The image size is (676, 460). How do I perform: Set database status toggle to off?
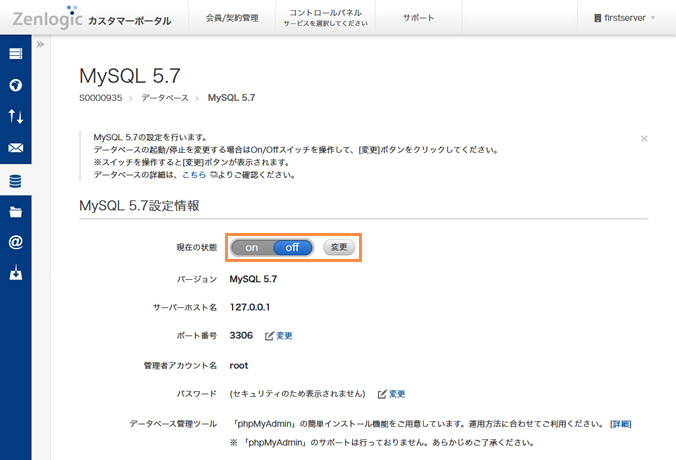click(292, 247)
